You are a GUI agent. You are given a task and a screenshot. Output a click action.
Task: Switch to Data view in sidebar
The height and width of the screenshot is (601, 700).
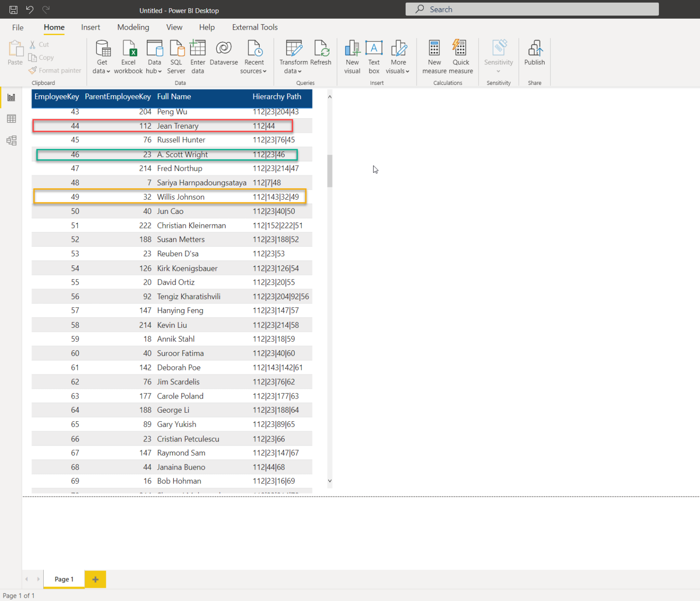[11, 119]
